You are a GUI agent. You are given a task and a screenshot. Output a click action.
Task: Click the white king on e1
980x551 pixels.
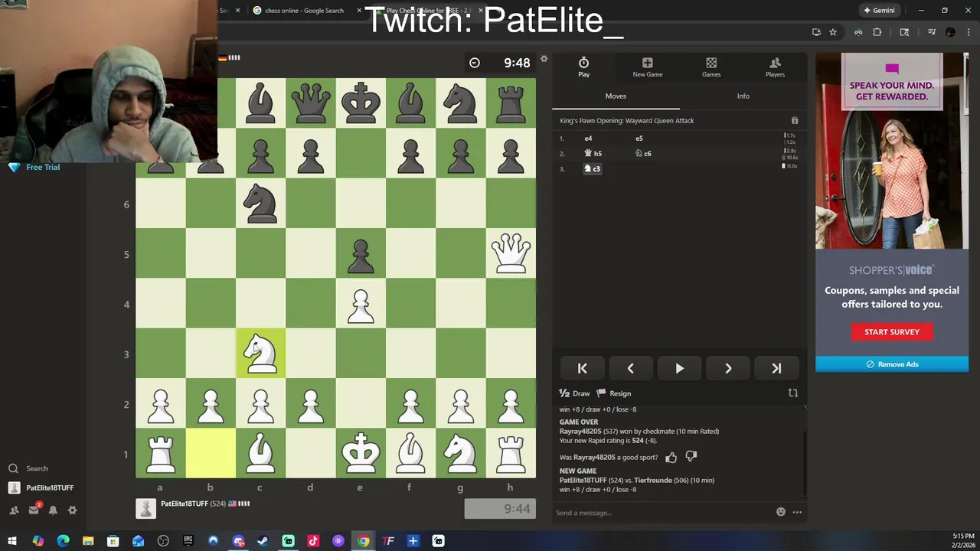click(x=361, y=453)
